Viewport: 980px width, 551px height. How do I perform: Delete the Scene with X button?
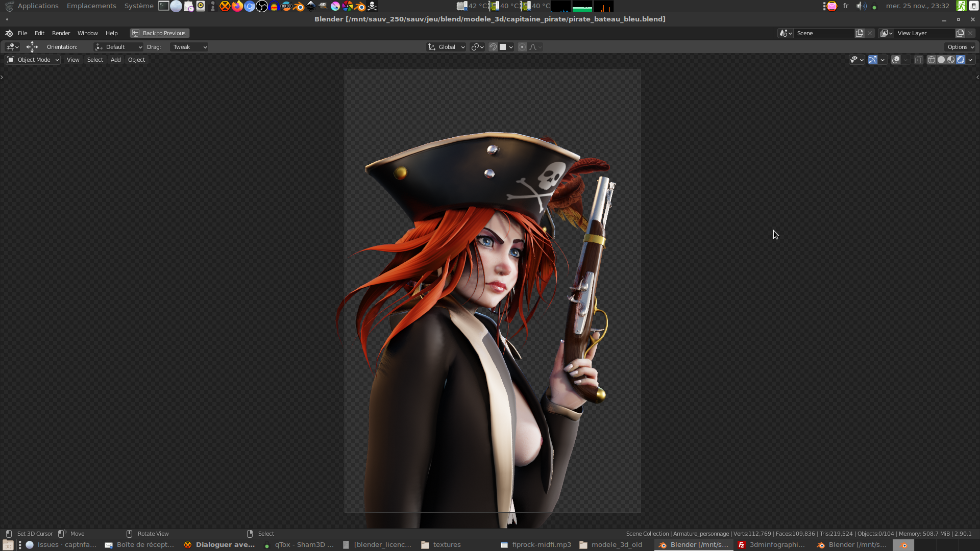[870, 33]
